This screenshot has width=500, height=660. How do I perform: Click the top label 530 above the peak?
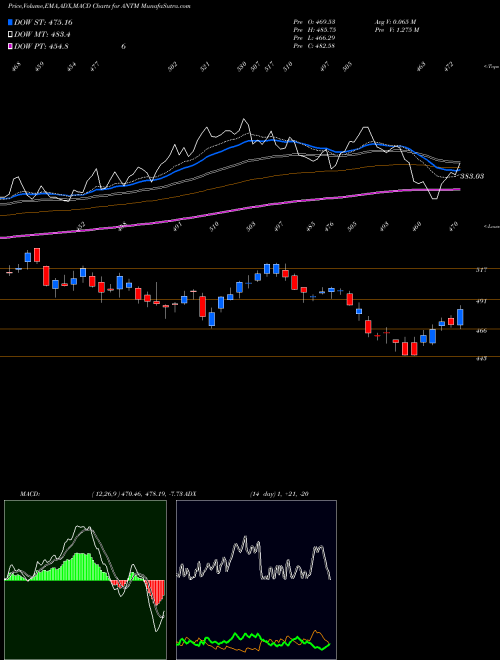coord(242,67)
